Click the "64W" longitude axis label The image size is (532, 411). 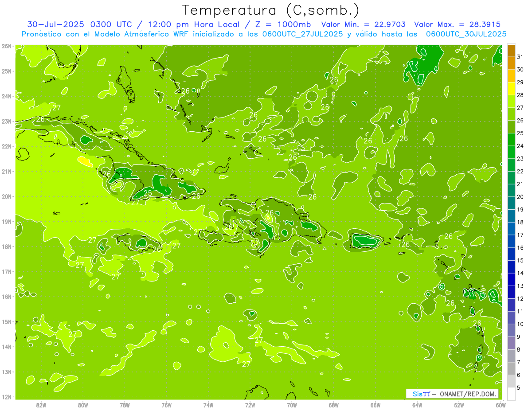(417, 405)
